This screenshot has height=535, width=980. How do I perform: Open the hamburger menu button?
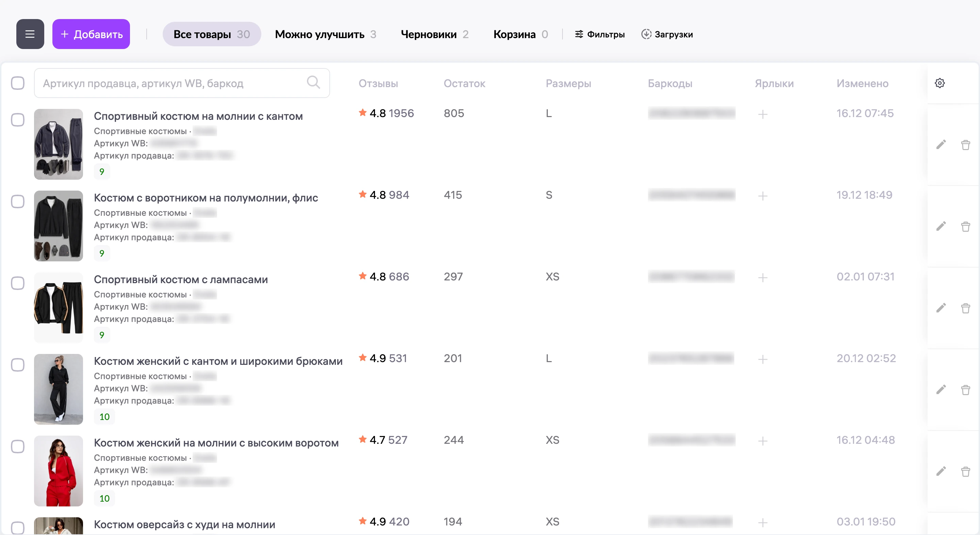(x=30, y=34)
